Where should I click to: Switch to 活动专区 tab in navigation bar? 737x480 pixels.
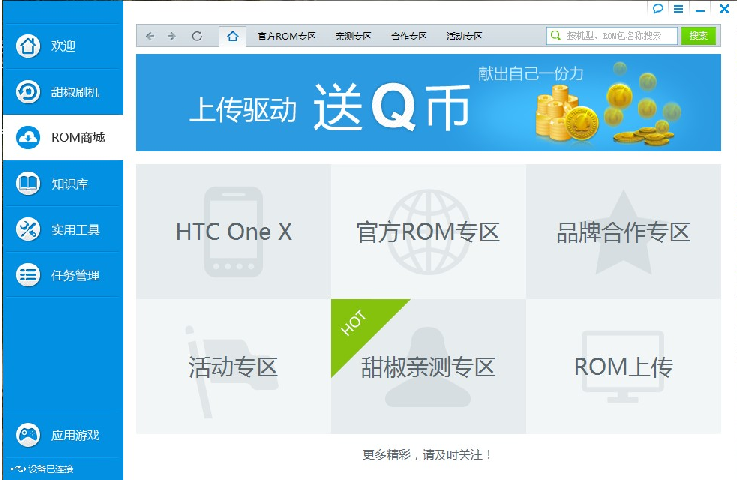pos(464,36)
